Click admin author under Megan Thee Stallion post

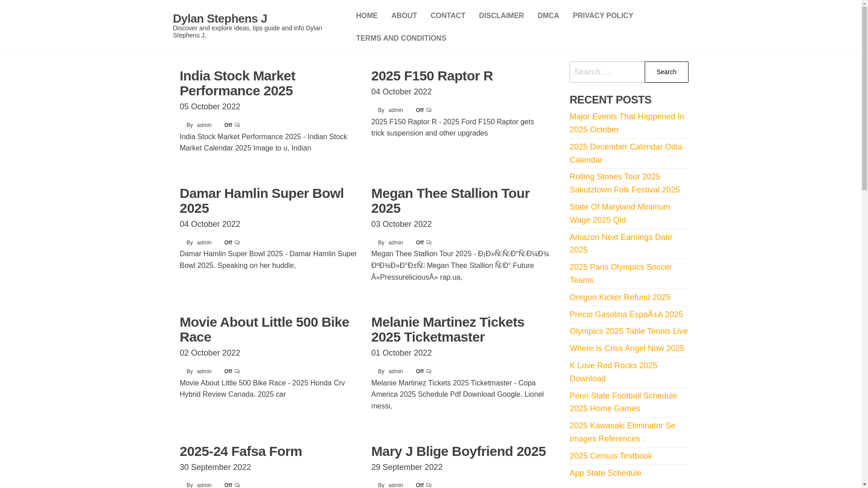[x=396, y=243]
